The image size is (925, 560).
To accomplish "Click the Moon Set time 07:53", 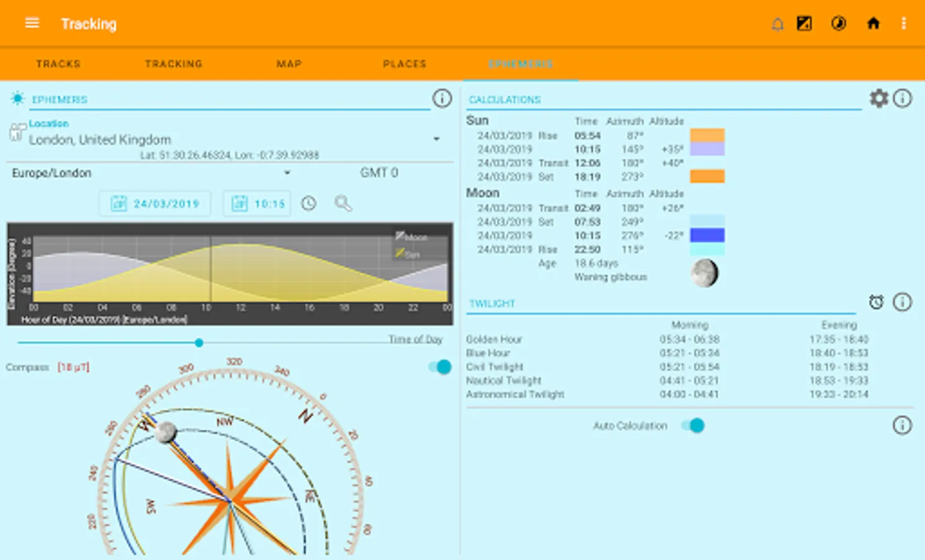I will 588,222.
